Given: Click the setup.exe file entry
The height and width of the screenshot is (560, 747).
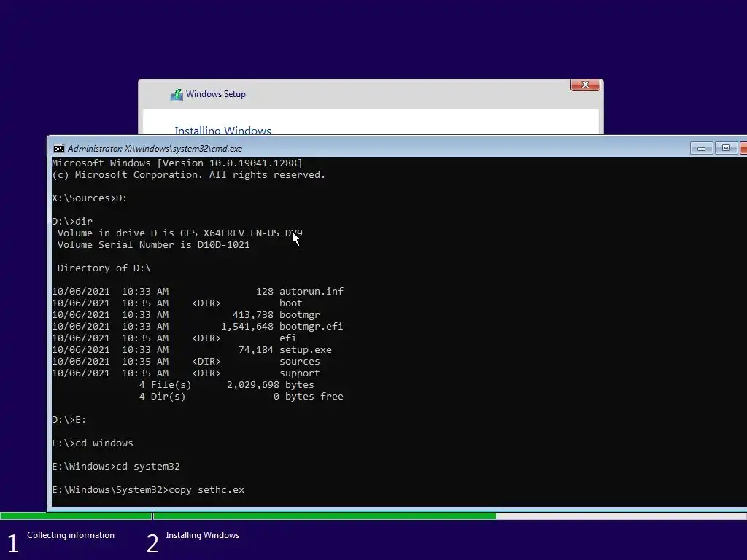Looking at the screenshot, I should pos(192,350).
